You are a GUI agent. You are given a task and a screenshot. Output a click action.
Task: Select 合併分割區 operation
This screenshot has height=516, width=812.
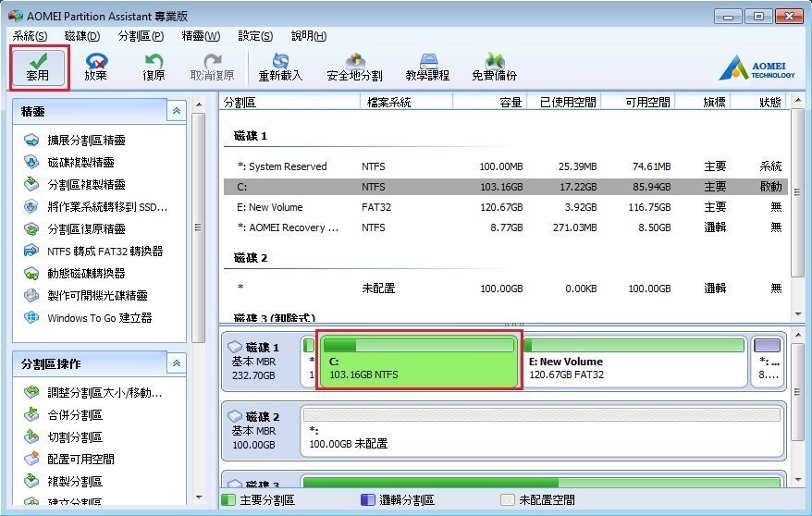point(64,415)
